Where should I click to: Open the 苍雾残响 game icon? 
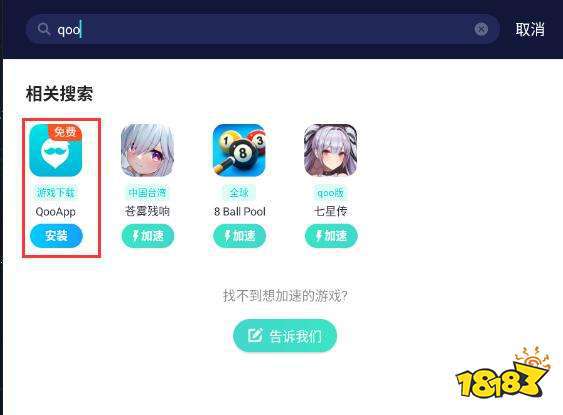tap(148, 150)
